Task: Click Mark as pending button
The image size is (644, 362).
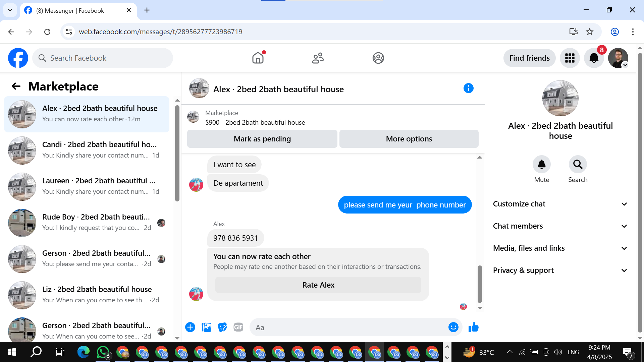Action: point(262,139)
